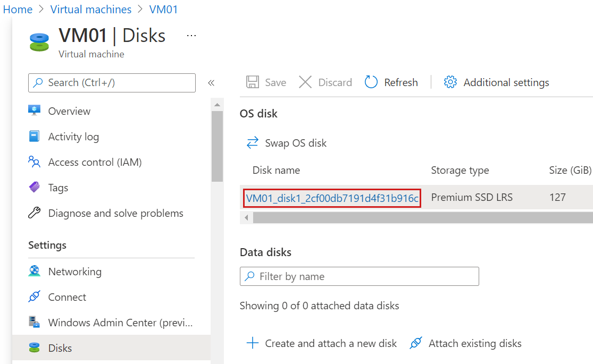Select Access control (IAM)
The height and width of the screenshot is (364, 593).
pos(35,162)
